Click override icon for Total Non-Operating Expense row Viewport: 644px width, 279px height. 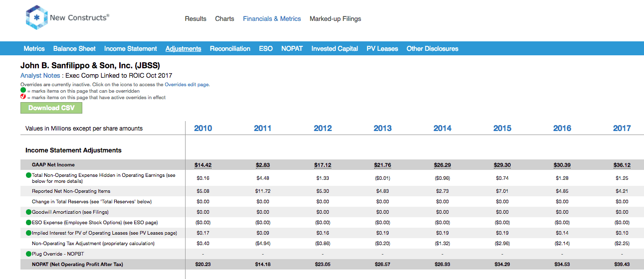tap(28, 175)
